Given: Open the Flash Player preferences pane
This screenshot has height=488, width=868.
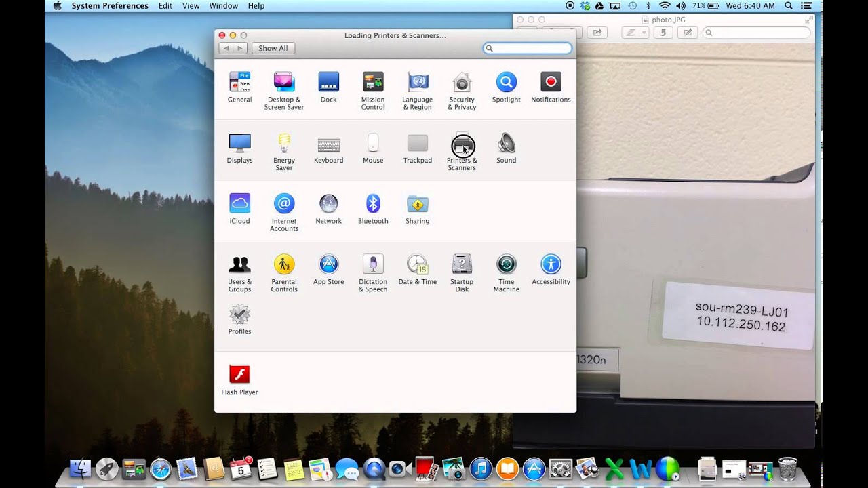Looking at the screenshot, I should (239, 380).
